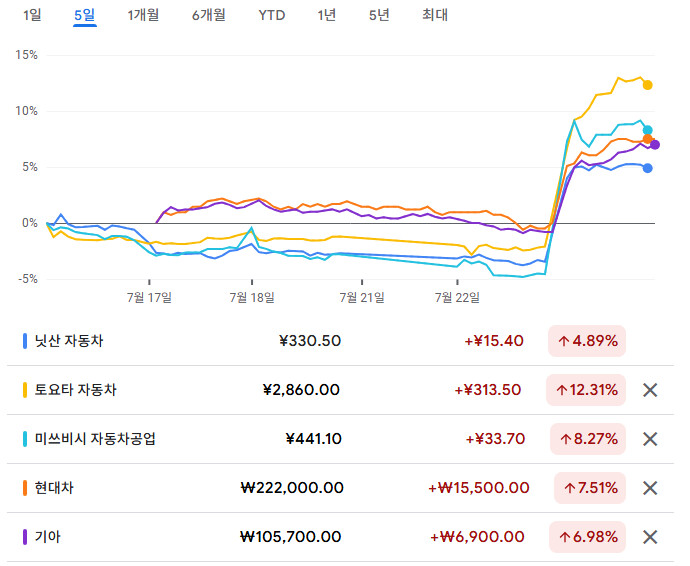Remove 토요타 자동차 with its X icon
Viewport: 690px width, 566px height.
point(650,390)
